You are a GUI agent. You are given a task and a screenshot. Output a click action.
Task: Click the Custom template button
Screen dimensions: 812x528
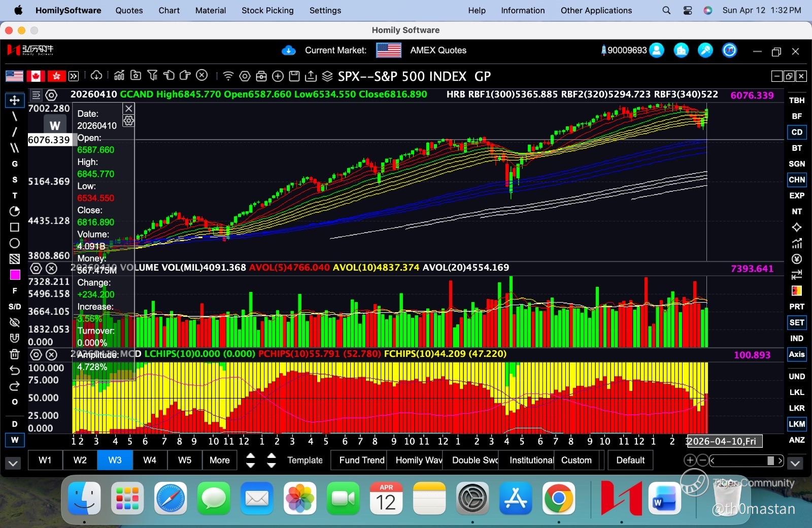(x=577, y=460)
